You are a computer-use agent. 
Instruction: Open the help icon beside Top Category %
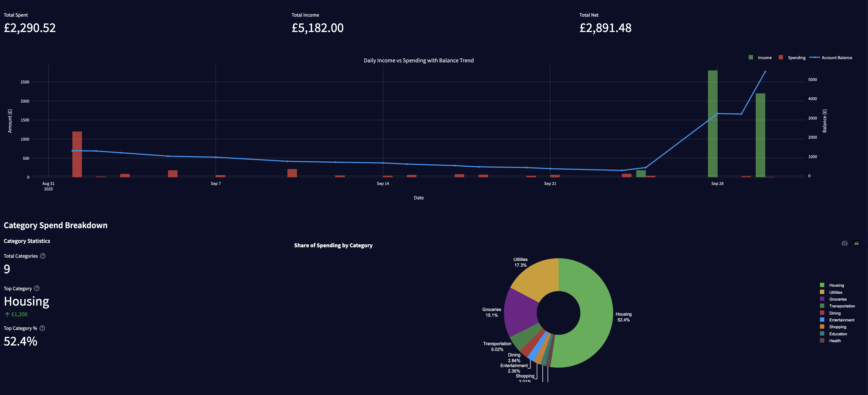coord(42,328)
